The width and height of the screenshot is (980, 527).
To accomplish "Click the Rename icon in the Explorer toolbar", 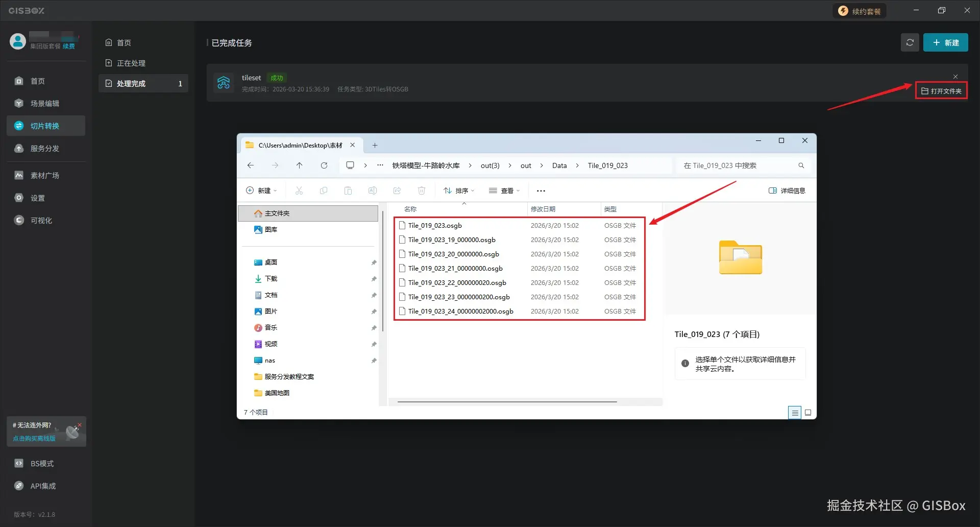I will [x=373, y=191].
